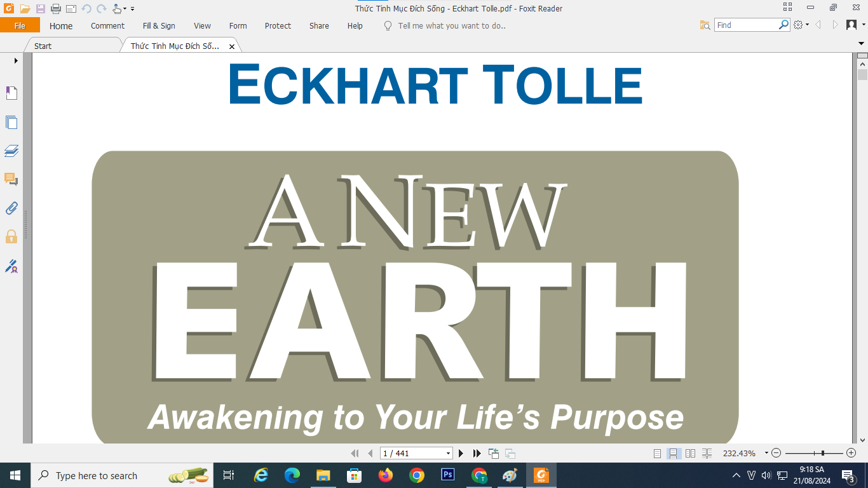Select Continuous page view mode
This screenshot has width=868, height=488.
point(674,453)
